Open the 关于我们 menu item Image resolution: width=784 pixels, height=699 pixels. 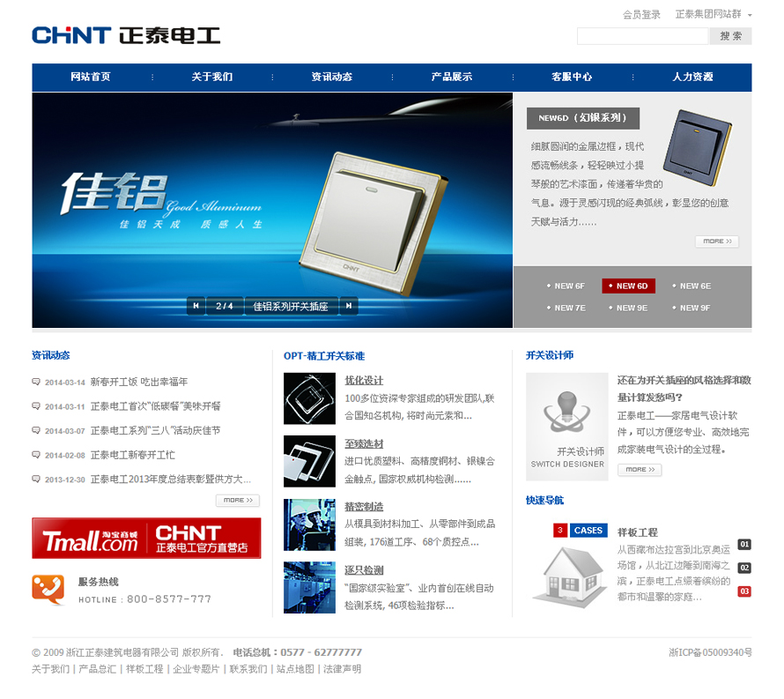coord(212,77)
